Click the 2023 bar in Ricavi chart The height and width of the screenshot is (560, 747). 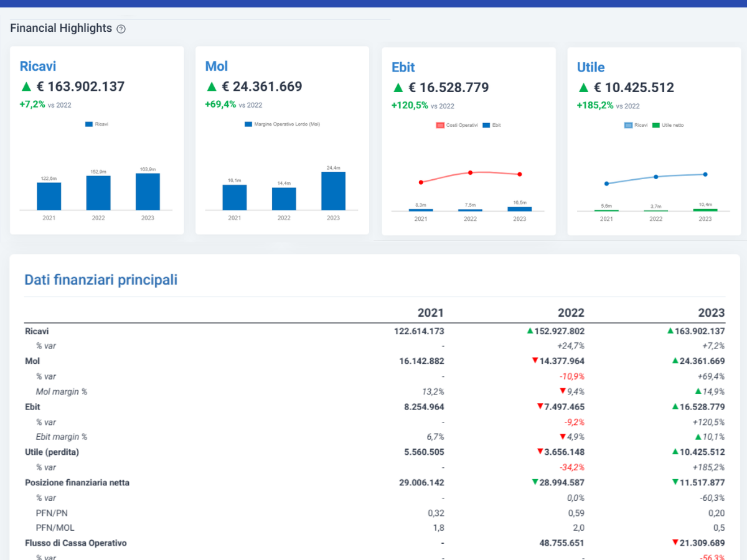pos(148,192)
